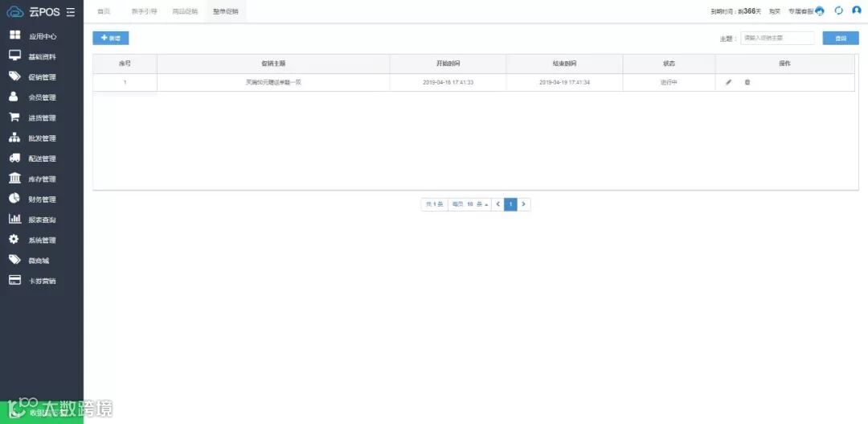This screenshot has height=424, width=868.
Task: Switch to the 新手引导 tab
Action: pos(145,11)
